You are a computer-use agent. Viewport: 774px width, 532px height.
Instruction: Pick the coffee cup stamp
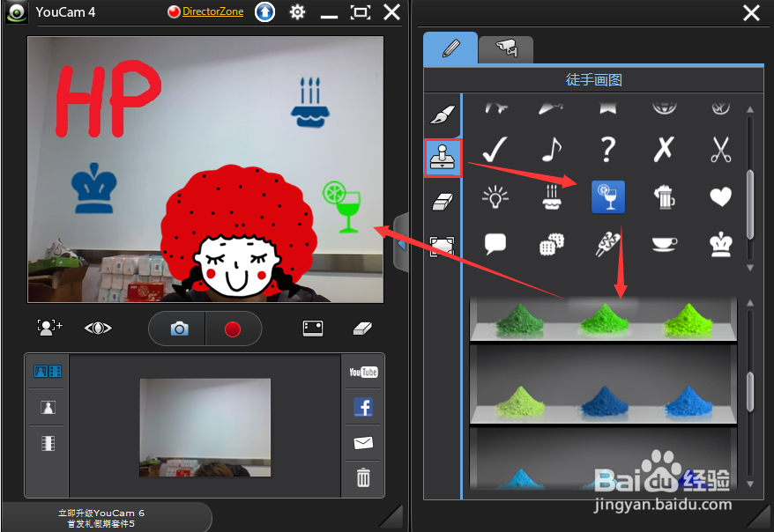point(664,244)
